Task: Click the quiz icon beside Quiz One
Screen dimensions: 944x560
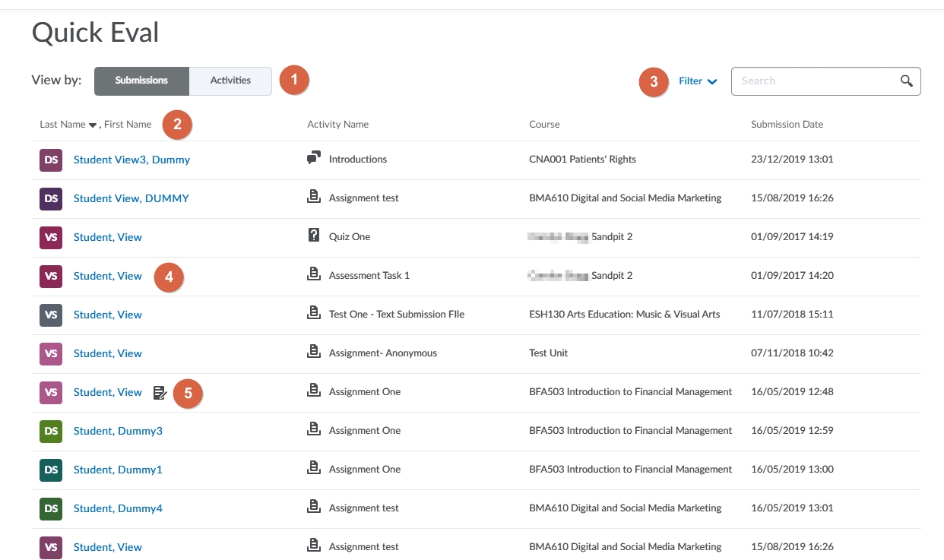Action: 313,236
